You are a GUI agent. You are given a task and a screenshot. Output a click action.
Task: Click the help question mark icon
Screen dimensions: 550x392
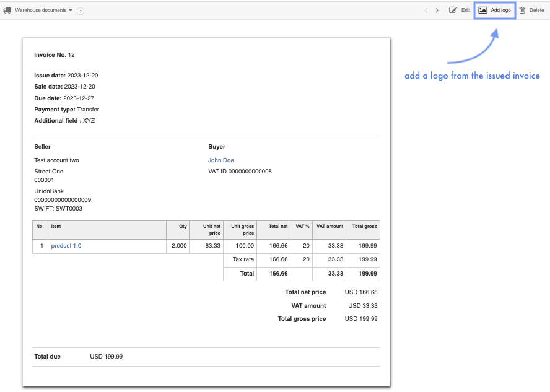pyautogui.click(x=81, y=11)
